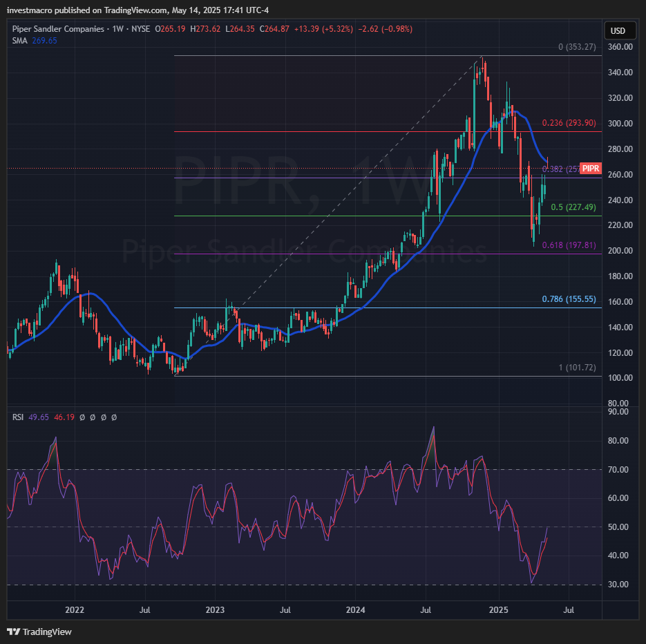Viewport: 646px width, 644px height.
Task: Click the red PIPR price tag
Action: point(590,169)
